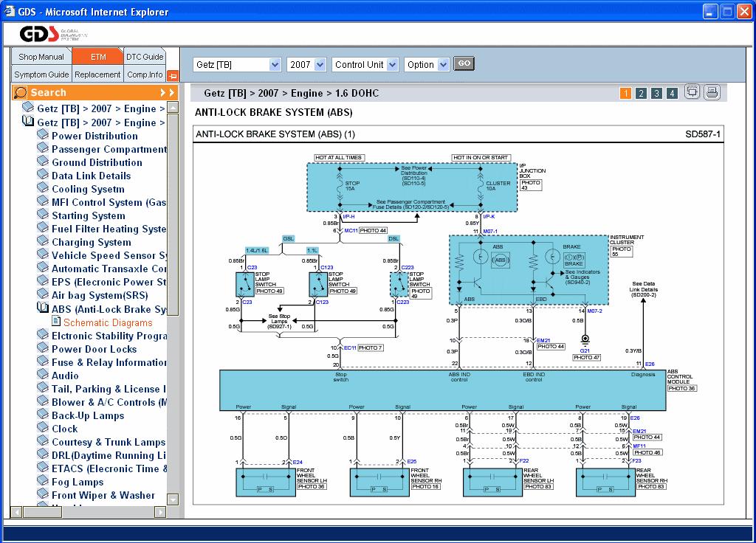Click the book icon next to Power Distribution
Viewport: 756px width, 543px height.
click(43, 135)
